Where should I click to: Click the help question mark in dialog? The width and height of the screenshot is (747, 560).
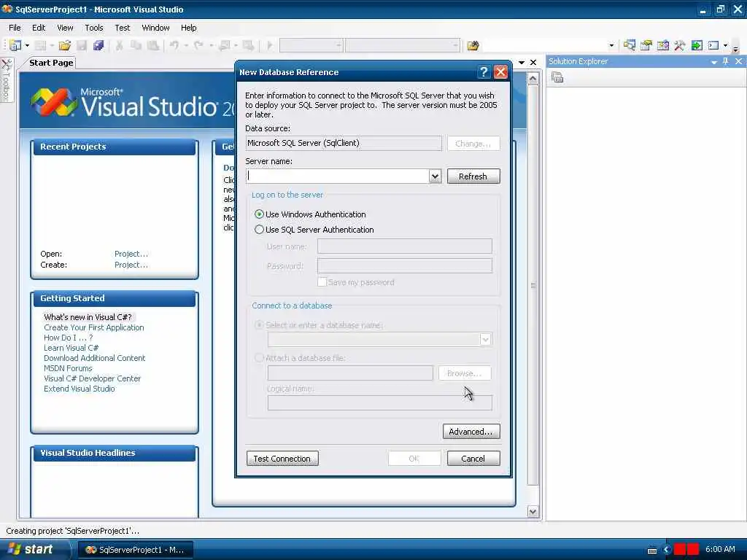tap(484, 72)
